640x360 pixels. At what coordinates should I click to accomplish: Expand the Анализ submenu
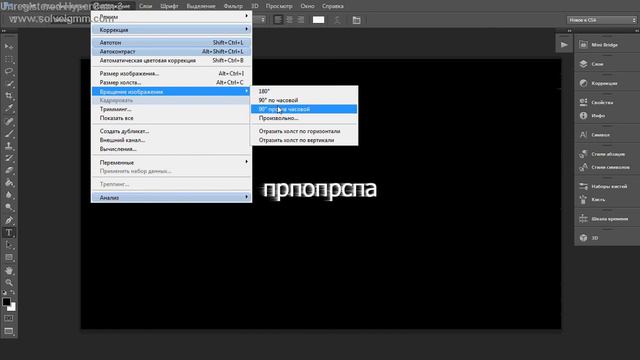(x=171, y=198)
